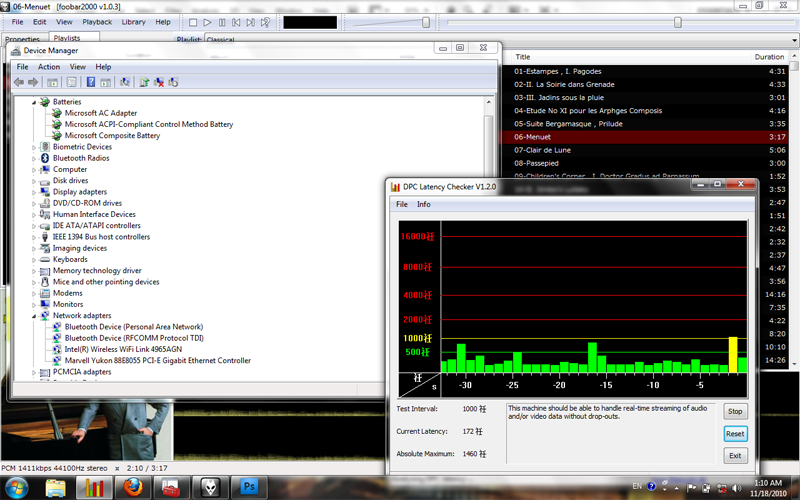800x500 pixels.
Task: Click the foobar2000 seek bar handle
Action: [678, 22]
